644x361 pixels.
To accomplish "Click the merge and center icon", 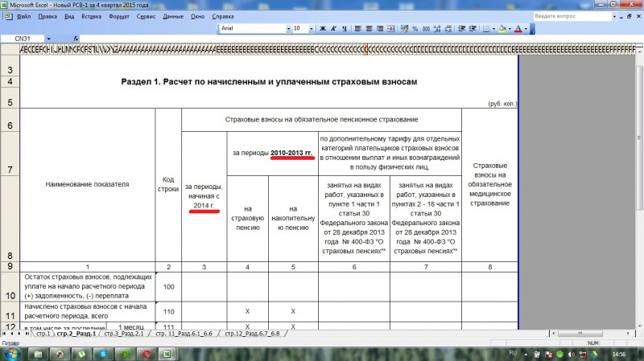I will [x=392, y=28].
